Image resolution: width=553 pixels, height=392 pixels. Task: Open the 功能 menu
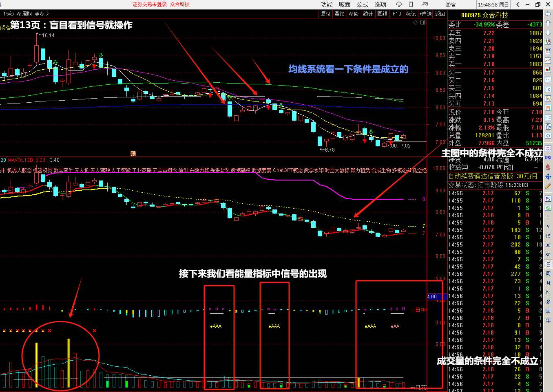coord(327,4)
